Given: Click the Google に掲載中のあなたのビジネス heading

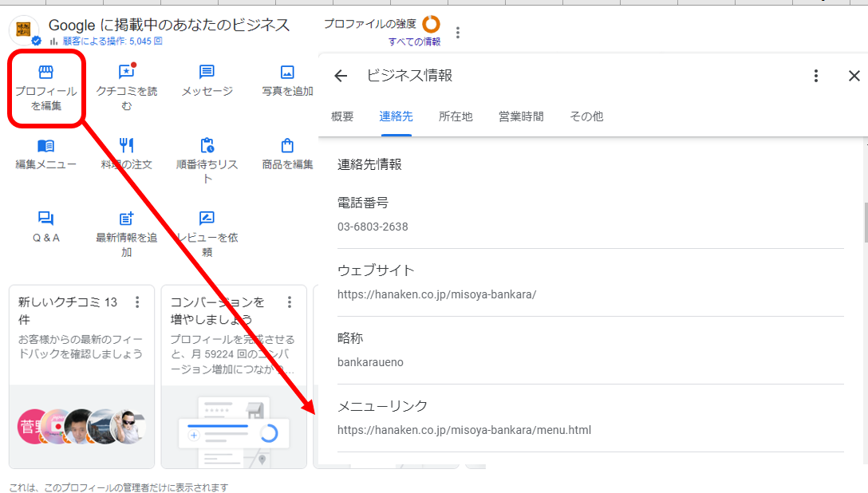Looking at the screenshot, I should (169, 25).
